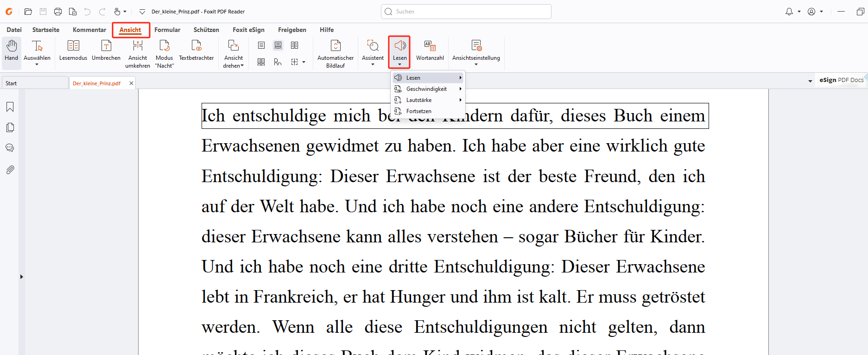Viewport: 868px width, 355px height.
Task: Expand the left navigation panel arrow
Action: [21, 277]
